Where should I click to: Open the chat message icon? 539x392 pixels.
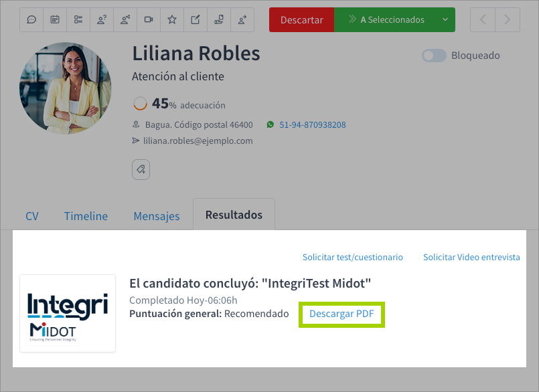tap(31, 20)
